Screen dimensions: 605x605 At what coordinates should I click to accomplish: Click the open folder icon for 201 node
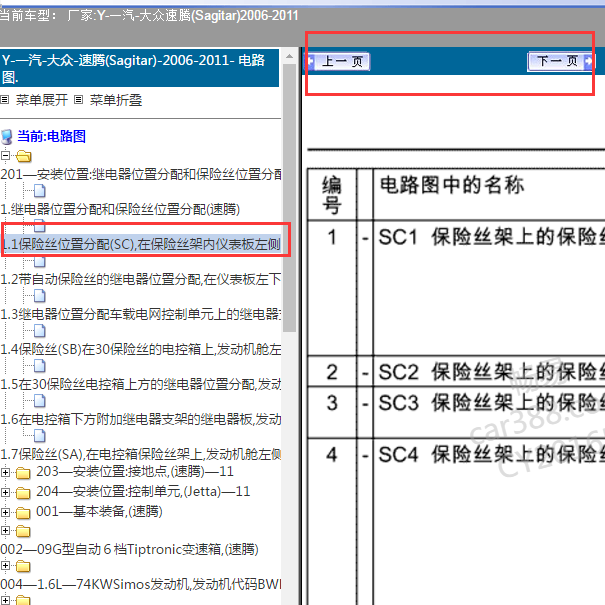pos(24,156)
